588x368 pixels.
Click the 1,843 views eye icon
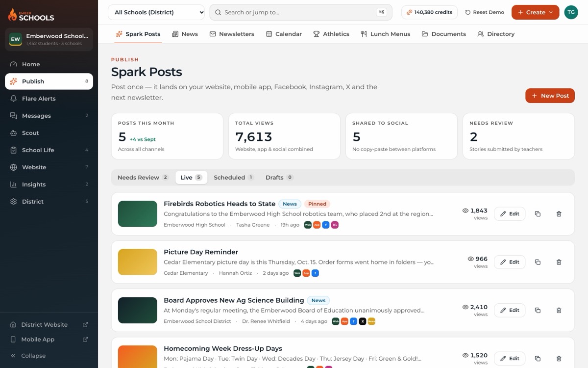465,210
